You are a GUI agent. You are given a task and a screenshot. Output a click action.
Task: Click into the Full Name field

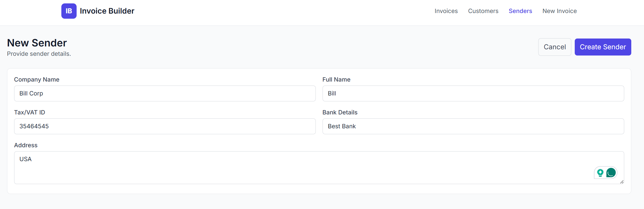click(473, 93)
